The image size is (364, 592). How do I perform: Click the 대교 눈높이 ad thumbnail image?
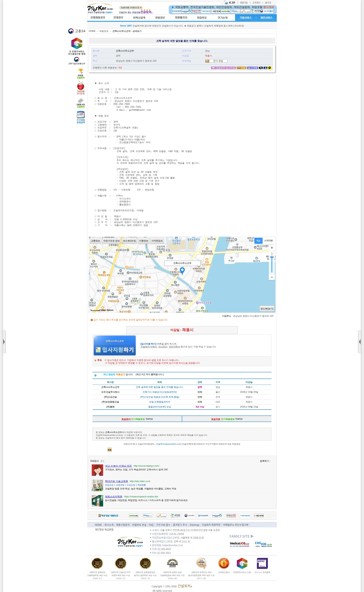tap(97, 470)
